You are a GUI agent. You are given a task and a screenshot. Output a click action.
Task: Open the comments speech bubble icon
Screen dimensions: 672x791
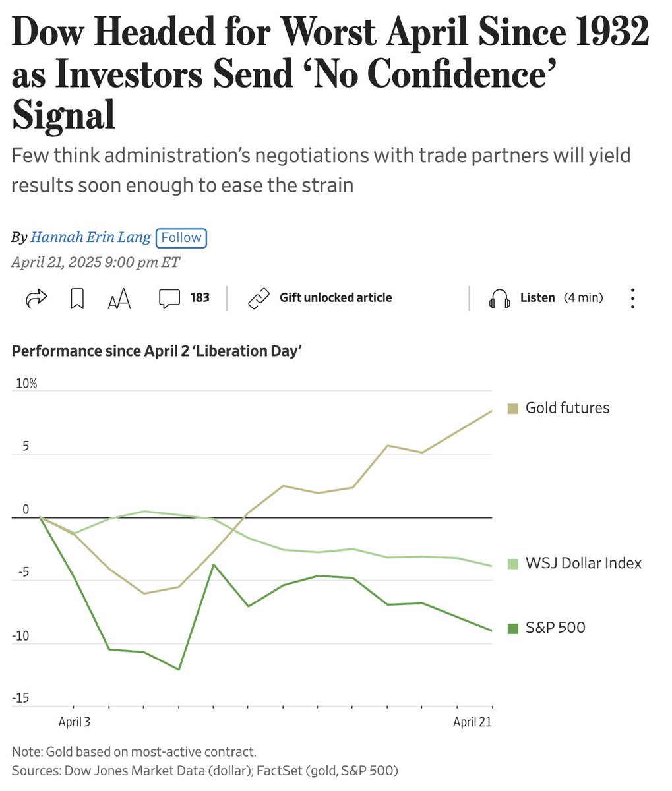(x=169, y=299)
